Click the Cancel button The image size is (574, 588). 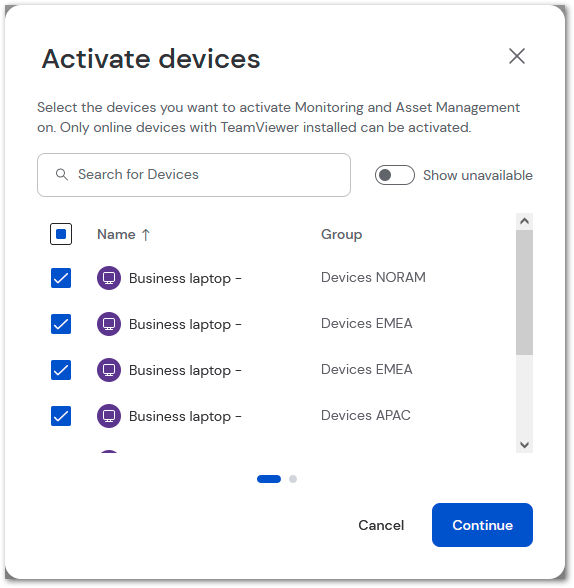(381, 525)
